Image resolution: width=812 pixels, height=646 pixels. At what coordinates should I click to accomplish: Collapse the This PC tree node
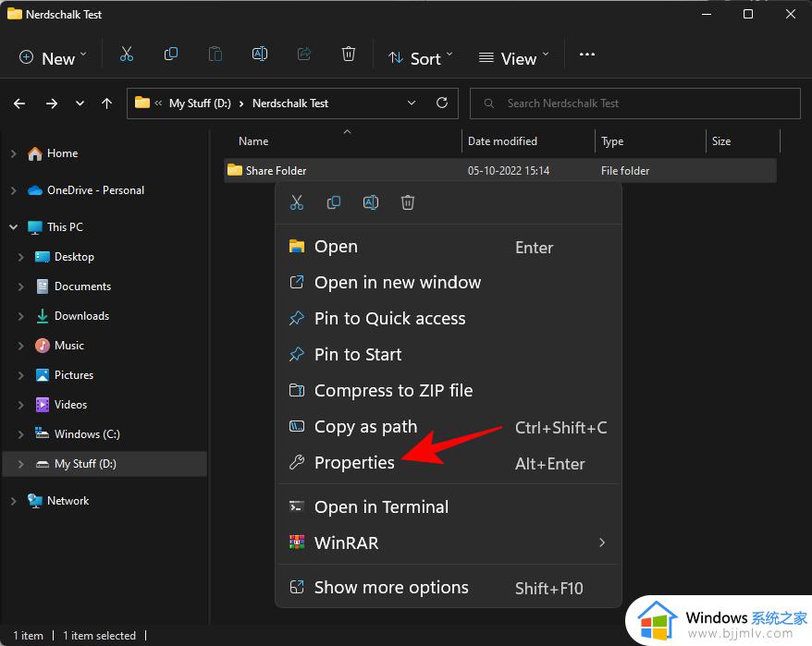point(14,226)
